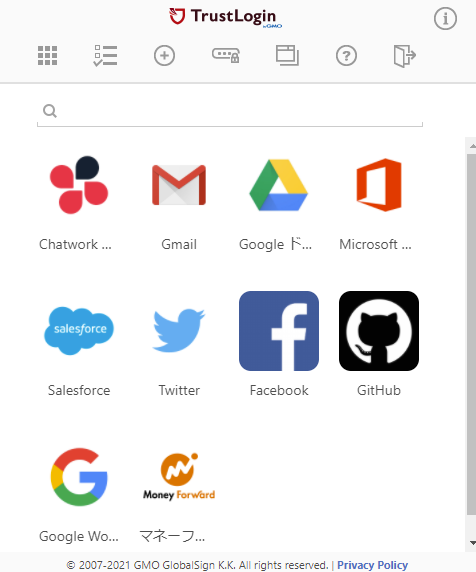Screen dimensions: 476x572
Task: Launch the Money Forward app icon
Action: tap(179, 477)
